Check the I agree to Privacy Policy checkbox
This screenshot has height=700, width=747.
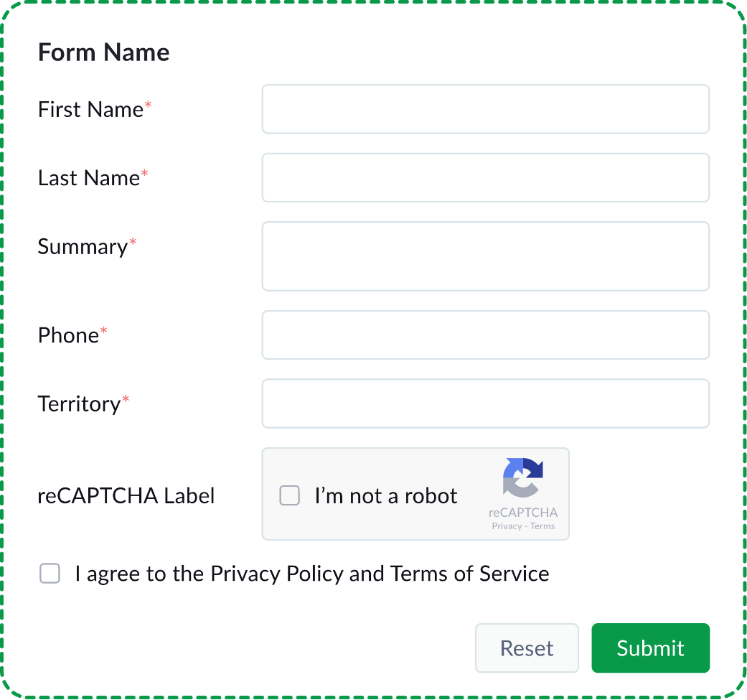click(x=50, y=573)
